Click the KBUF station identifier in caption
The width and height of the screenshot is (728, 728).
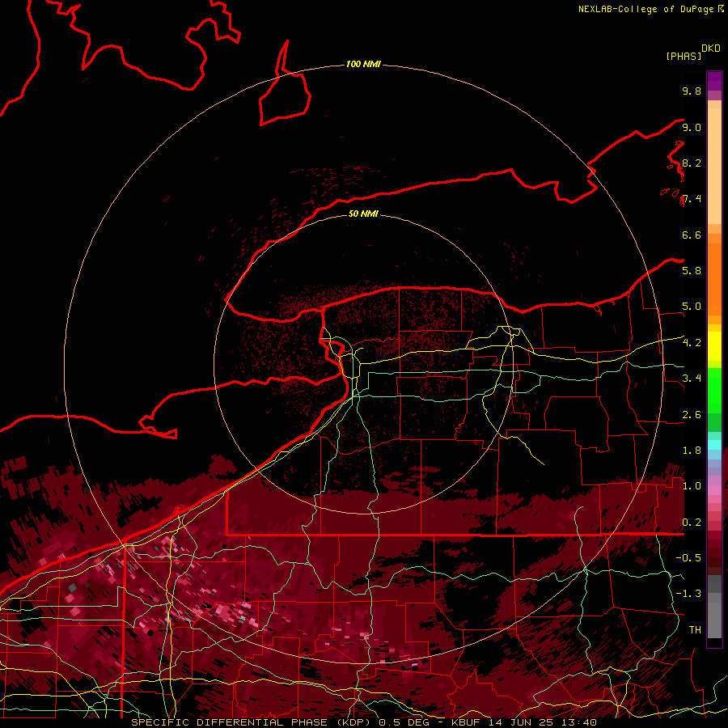(x=467, y=722)
